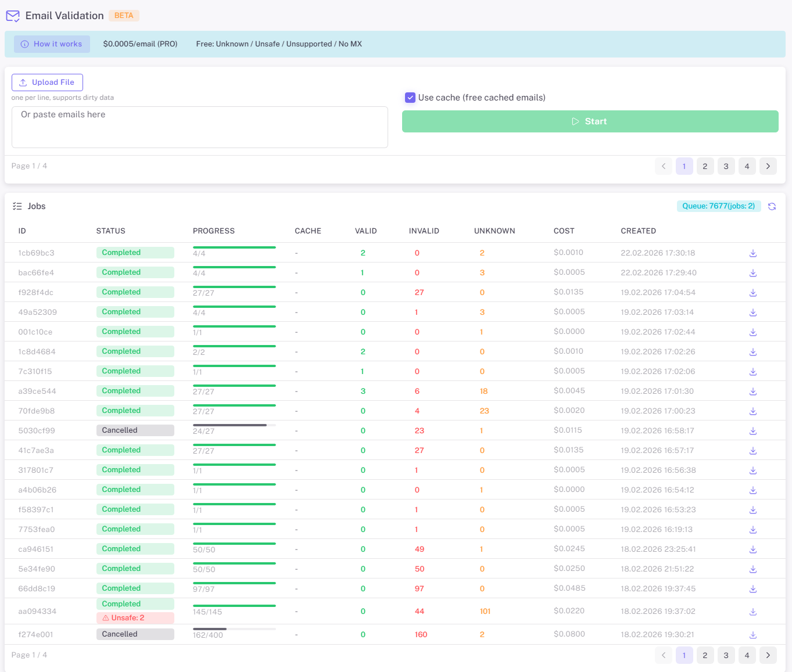
Task: Open the How it works info
Action: pyautogui.click(x=52, y=44)
